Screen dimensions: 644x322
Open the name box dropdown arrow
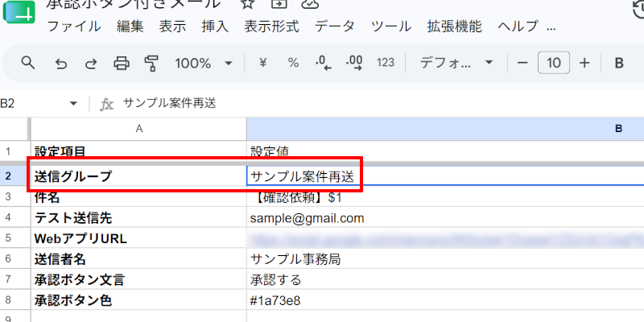pos(74,104)
